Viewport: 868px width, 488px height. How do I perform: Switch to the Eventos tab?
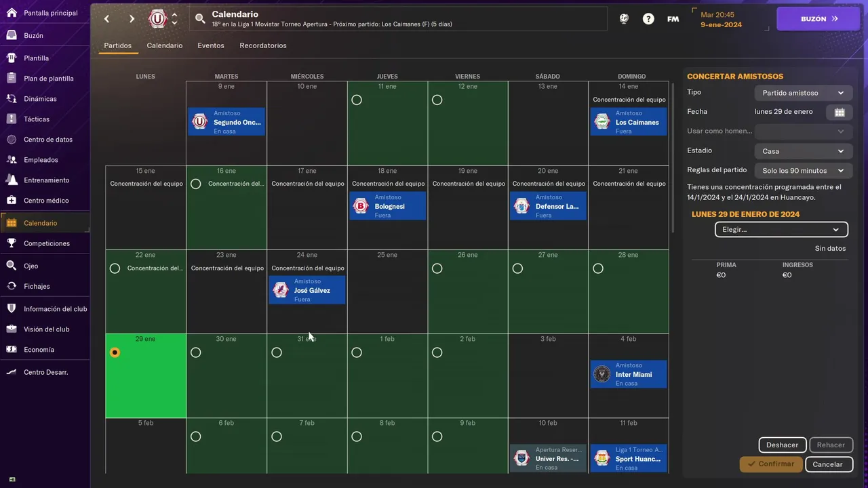point(211,45)
